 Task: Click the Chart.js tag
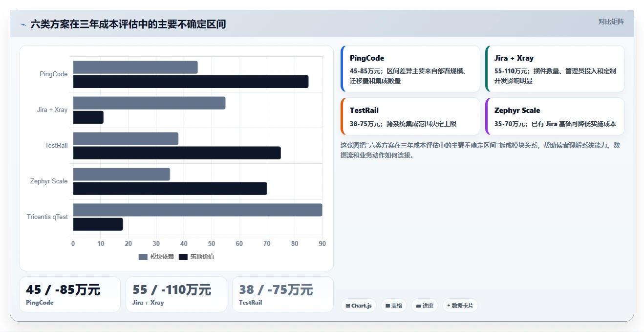click(359, 306)
